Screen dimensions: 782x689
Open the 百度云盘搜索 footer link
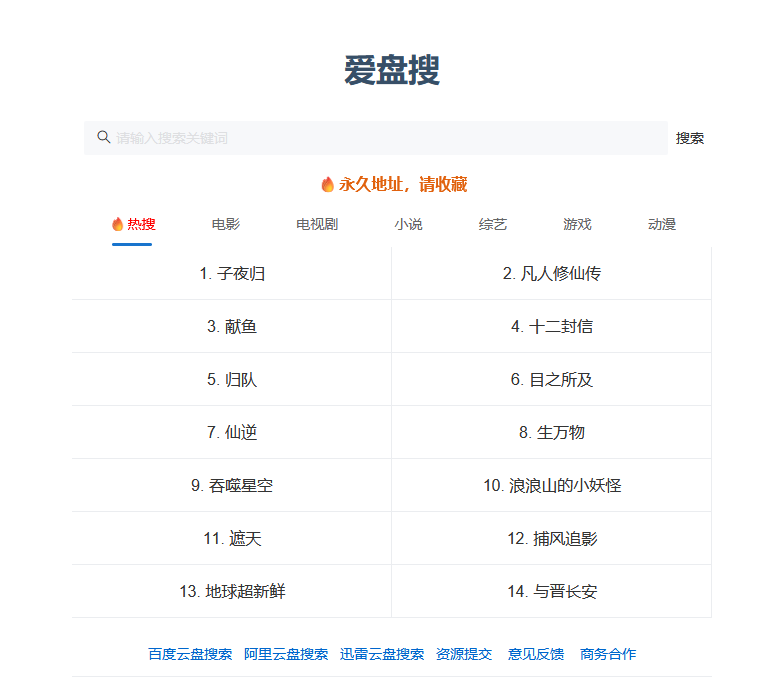tap(190, 654)
